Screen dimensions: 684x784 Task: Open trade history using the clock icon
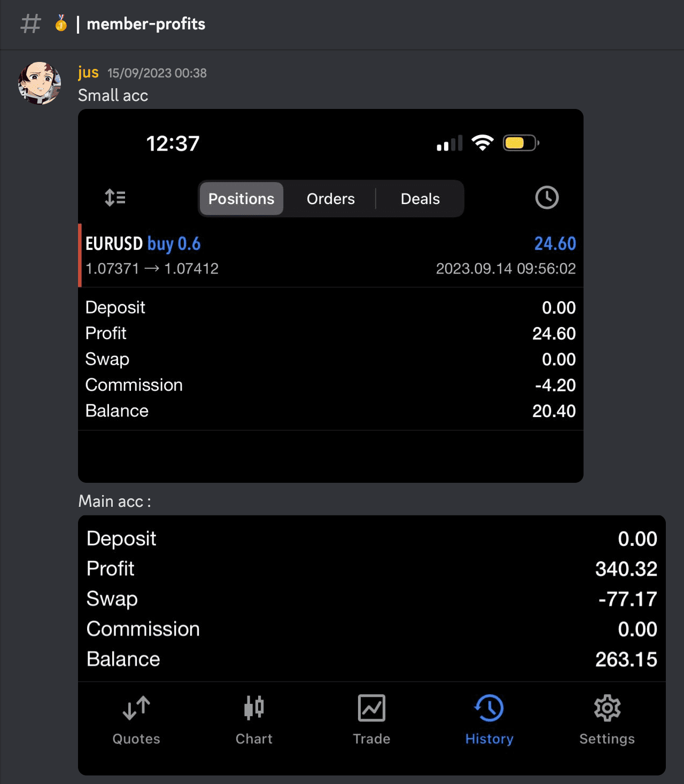(x=546, y=198)
